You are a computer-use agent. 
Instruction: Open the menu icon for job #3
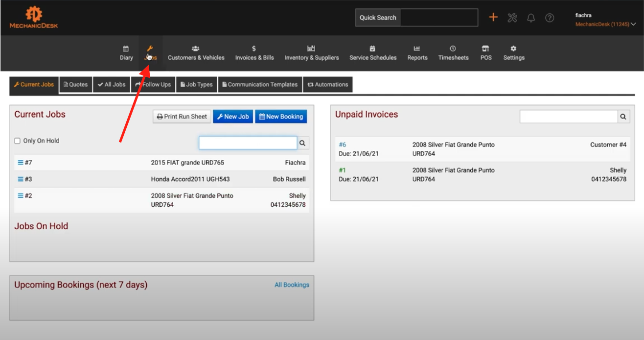pos(21,179)
